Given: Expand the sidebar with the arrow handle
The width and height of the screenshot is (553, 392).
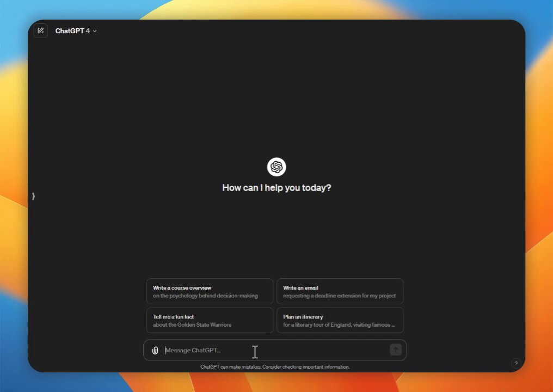Looking at the screenshot, I should (33, 196).
